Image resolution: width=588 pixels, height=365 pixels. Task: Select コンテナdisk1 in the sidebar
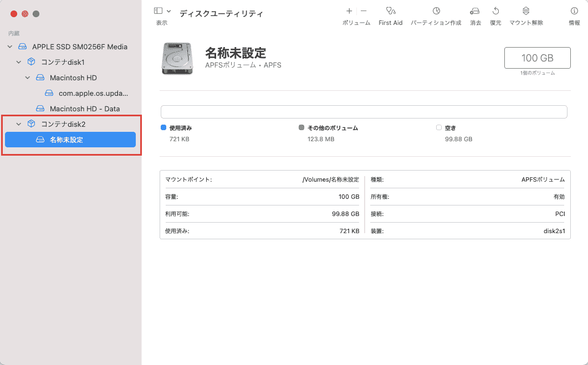(x=63, y=62)
